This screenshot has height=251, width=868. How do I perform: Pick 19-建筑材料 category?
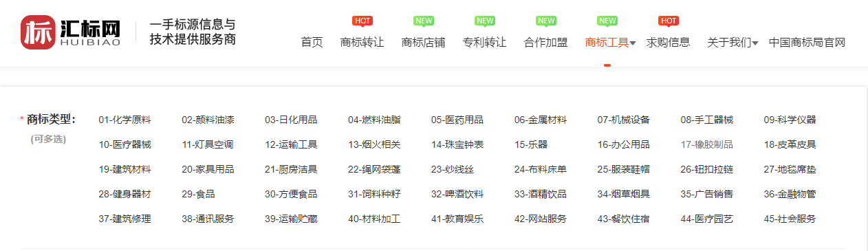coord(124,169)
